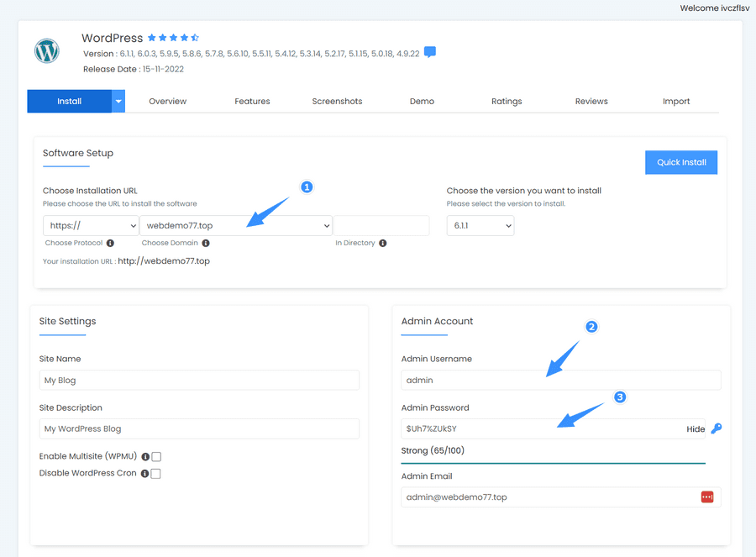This screenshot has height=557, width=756.
Task: Click the Disable WordPress Cron info icon
Action: pos(144,474)
